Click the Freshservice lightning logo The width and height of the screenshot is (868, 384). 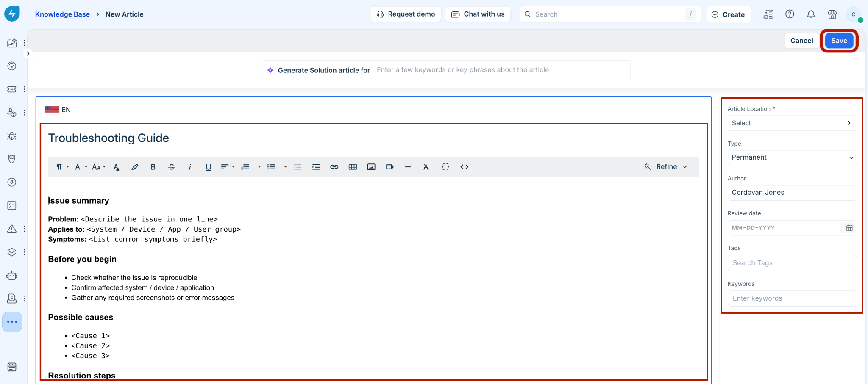pos(12,14)
